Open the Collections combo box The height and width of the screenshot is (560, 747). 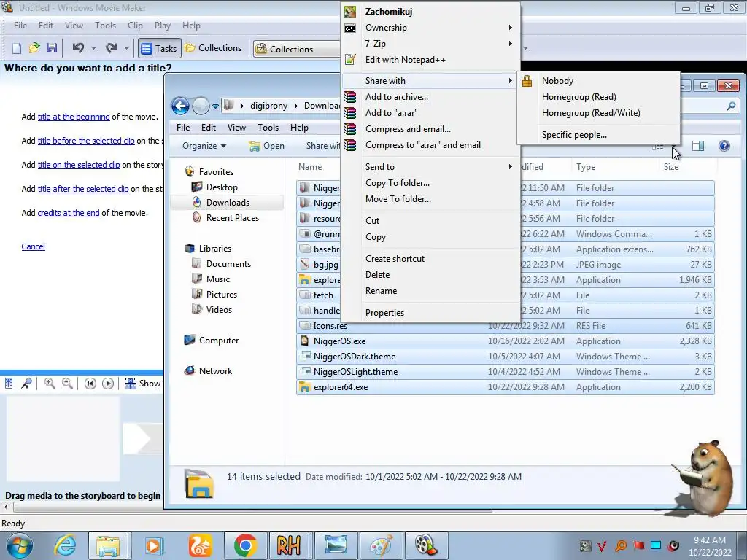tap(298, 49)
